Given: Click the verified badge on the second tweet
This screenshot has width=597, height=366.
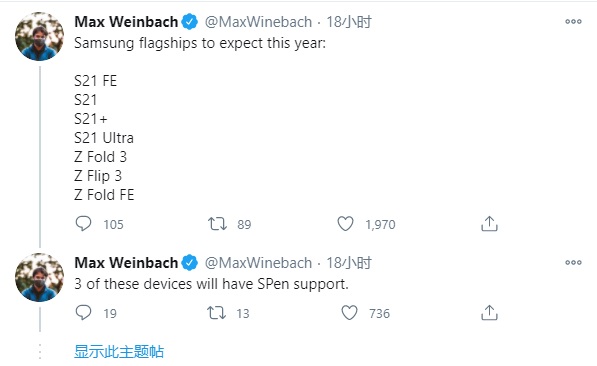Looking at the screenshot, I should (189, 263).
